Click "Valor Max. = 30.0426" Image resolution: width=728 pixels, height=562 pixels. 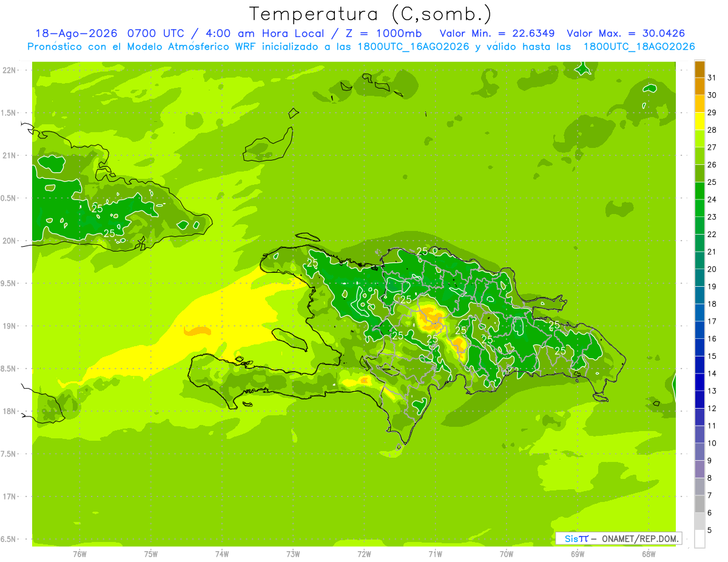(626, 33)
